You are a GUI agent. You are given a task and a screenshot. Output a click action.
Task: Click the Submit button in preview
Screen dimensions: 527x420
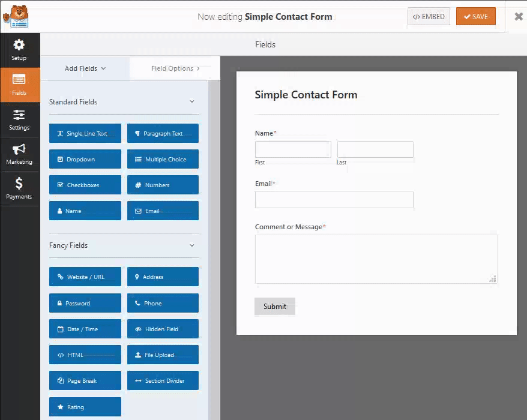pos(274,307)
